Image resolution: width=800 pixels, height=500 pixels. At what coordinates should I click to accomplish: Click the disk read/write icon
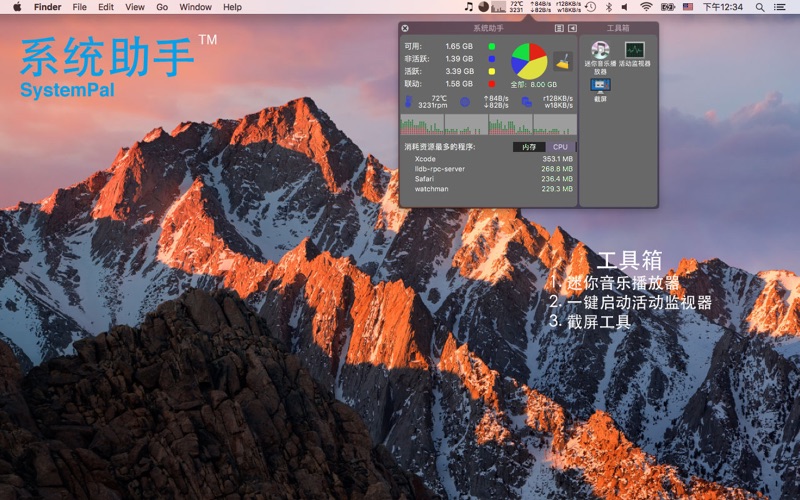point(527,102)
